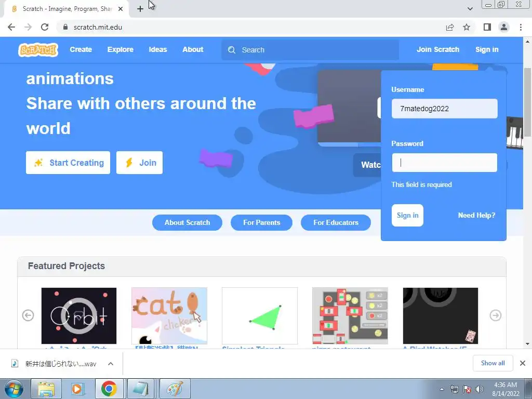Click the network tray icon
This screenshot has width=532, height=399.
(455, 389)
